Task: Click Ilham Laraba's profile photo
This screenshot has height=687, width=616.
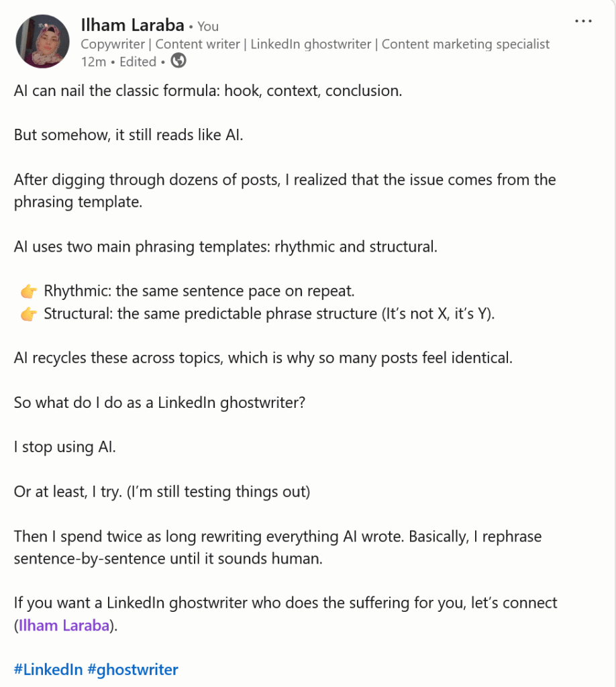Action: [42, 42]
